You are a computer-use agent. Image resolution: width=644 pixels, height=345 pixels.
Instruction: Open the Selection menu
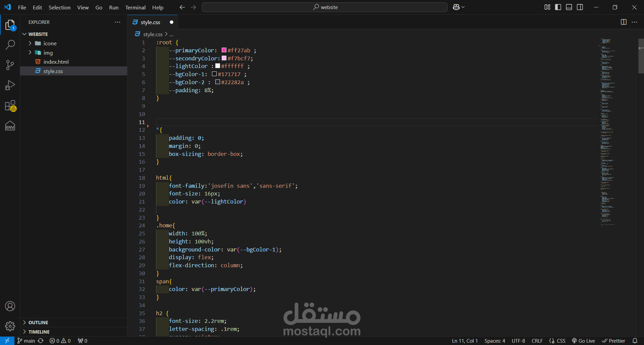59,7
